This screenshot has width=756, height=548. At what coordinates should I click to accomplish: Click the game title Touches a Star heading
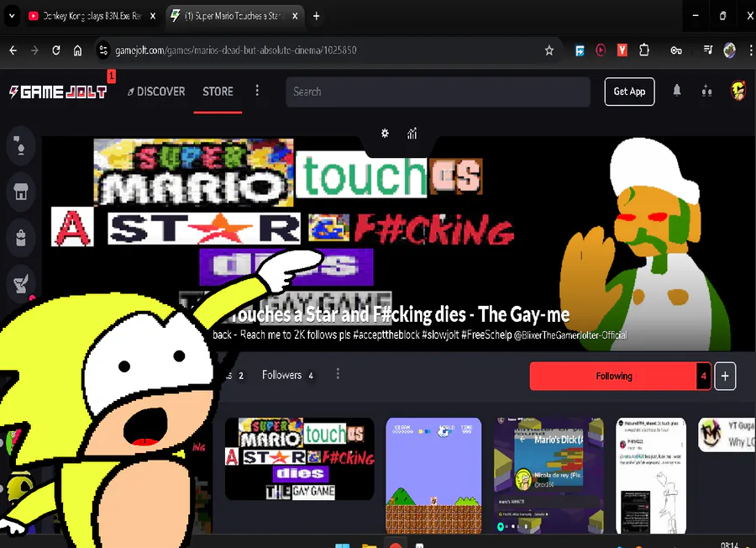click(401, 314)
